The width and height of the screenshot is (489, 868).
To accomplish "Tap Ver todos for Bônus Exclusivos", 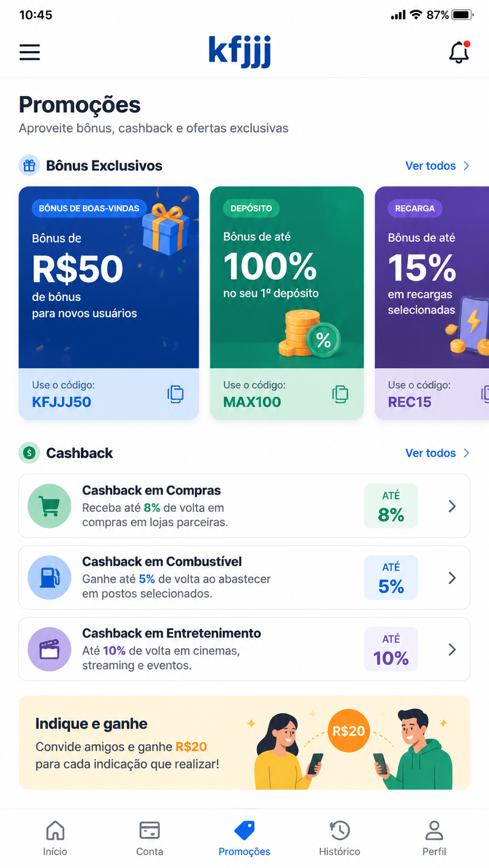I will (438, 166).
